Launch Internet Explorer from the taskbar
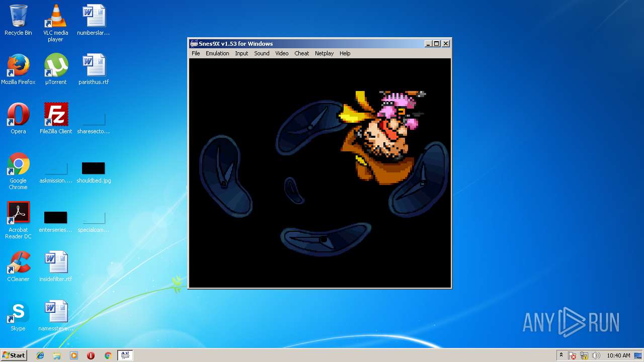This screenshot has height=362, width=644. (x=40, y=355)
